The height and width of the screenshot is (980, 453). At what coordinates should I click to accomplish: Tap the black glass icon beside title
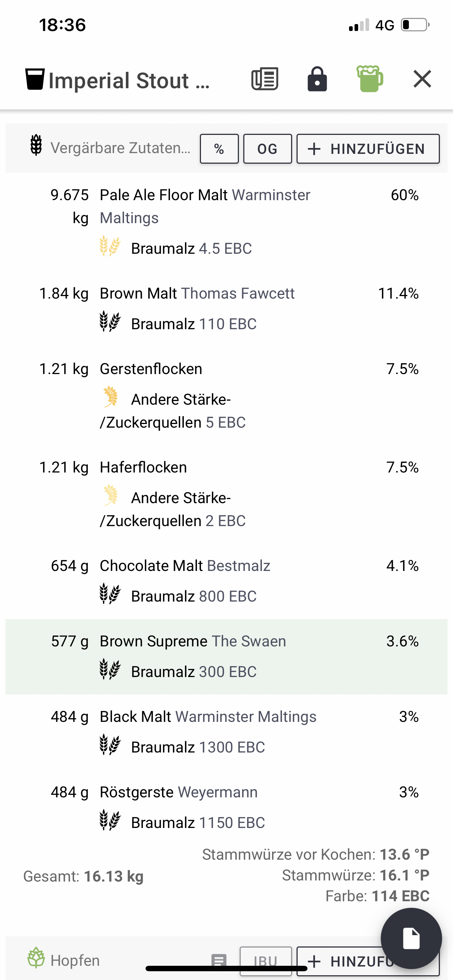(x=35, y=79)
